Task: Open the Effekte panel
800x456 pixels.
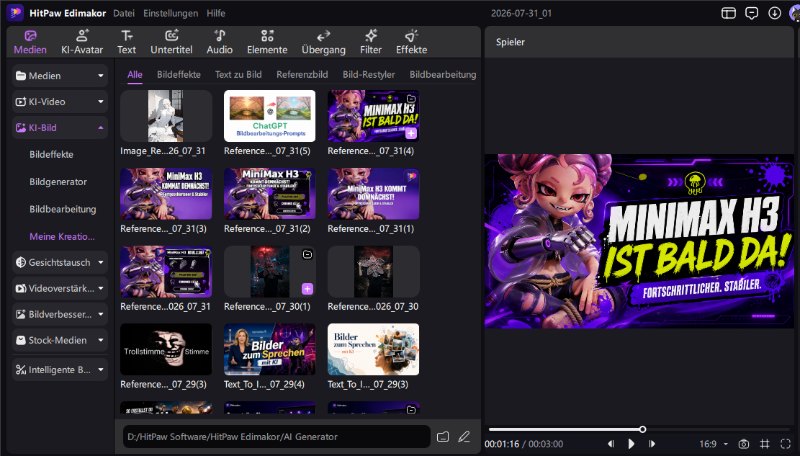Action: pos(412,42)
